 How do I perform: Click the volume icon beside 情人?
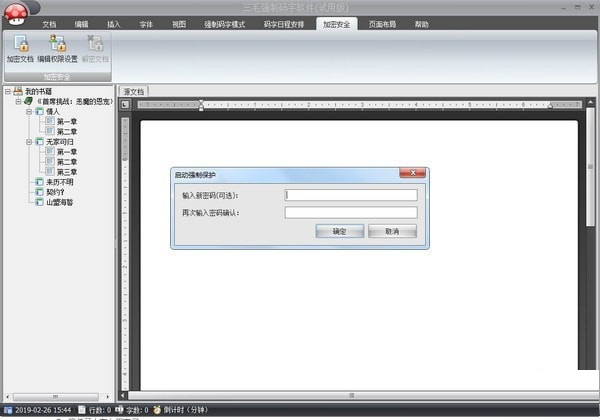(x=39, y=111)
